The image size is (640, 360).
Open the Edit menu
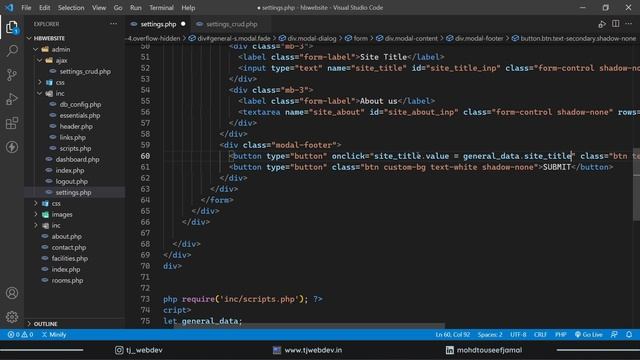click(44, 8)
